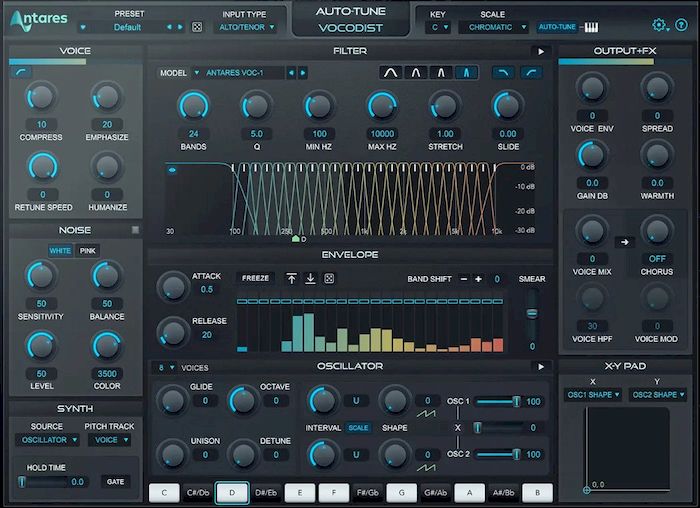Go to next preset arrow
This screenshot has width=700, height=508.
point(180,27)
